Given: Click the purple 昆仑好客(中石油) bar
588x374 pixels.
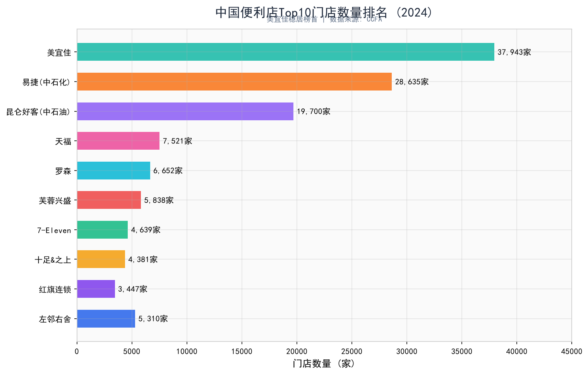Looking at the screenshot, I should tap(185, 111).
